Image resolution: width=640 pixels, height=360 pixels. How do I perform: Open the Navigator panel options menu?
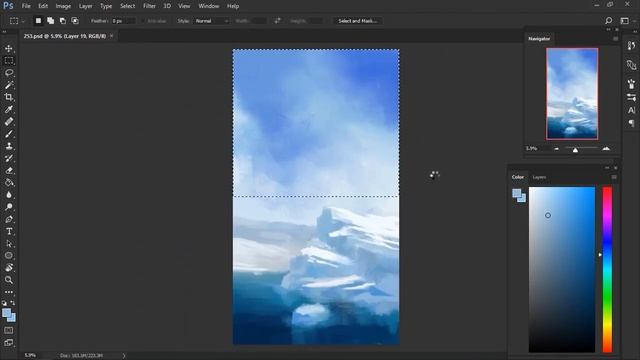pyautogui.click(x=616, y=39)
